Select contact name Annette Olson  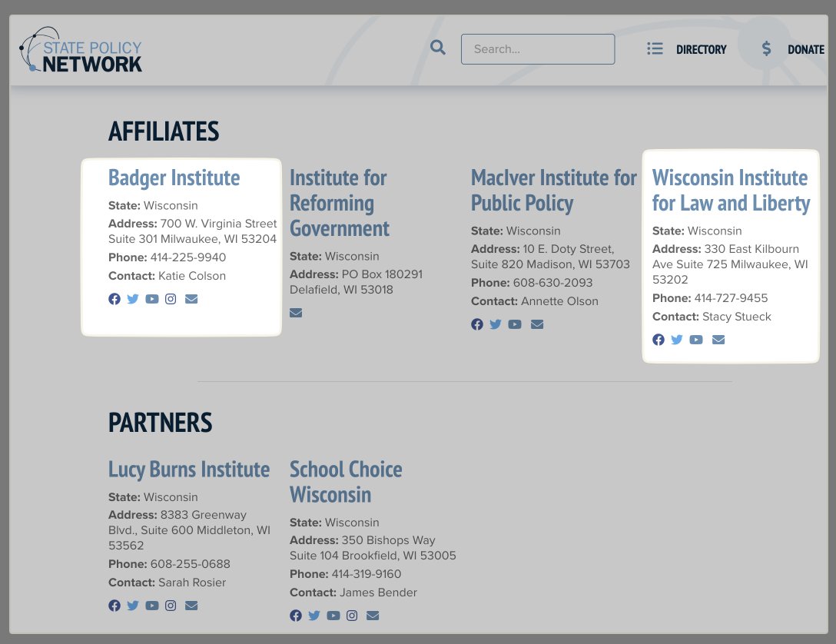(560, 302)
